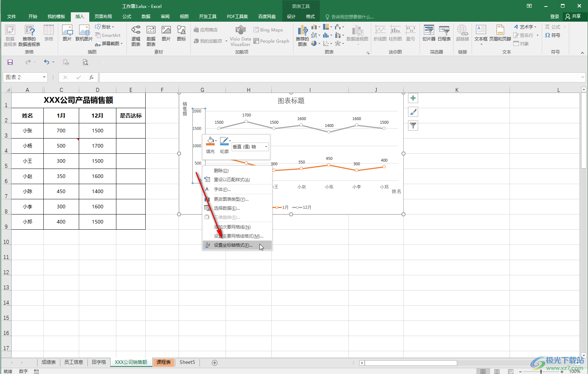Click the SmartArt button

tap(108, 35)
